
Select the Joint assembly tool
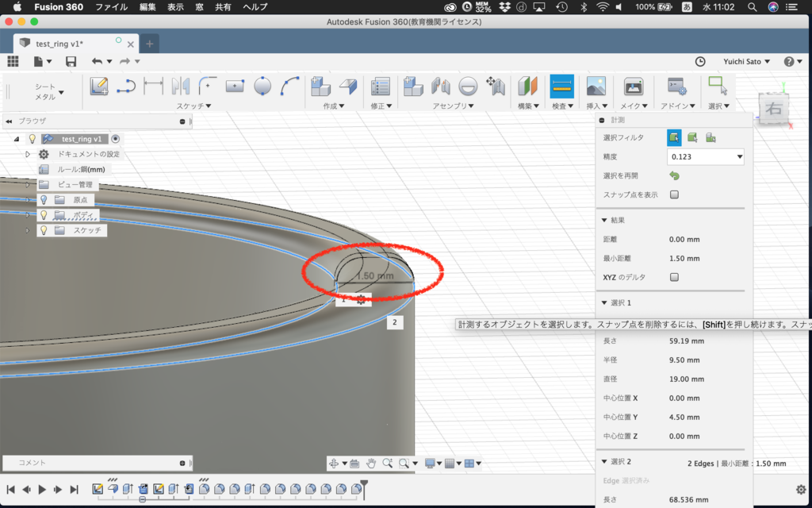coord(440,86)
